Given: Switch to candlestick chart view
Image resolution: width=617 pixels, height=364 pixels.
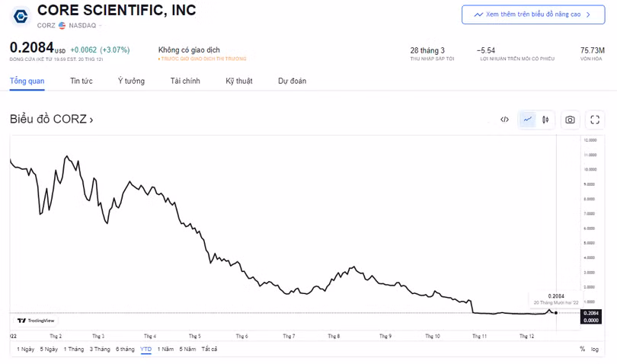Looking at the screenshot, I should tap(545, 120).
